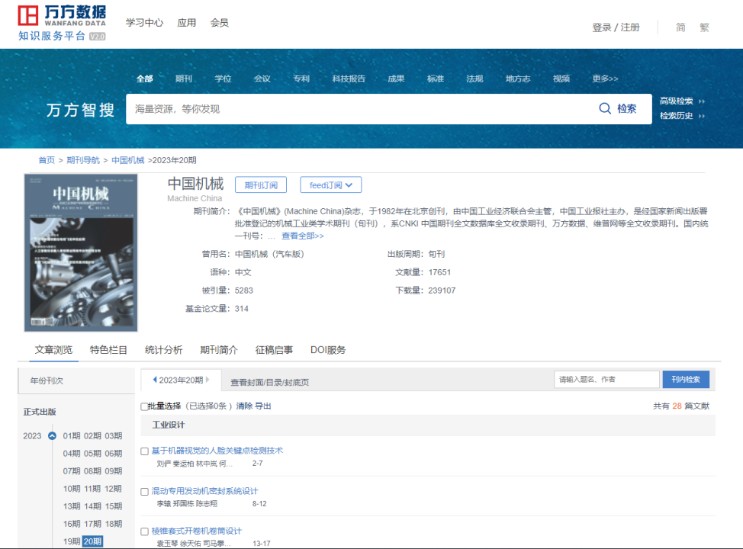Select the 科技报告 search category
The width and height of the screenshot is (743, 549).
(x=349, y=79)
